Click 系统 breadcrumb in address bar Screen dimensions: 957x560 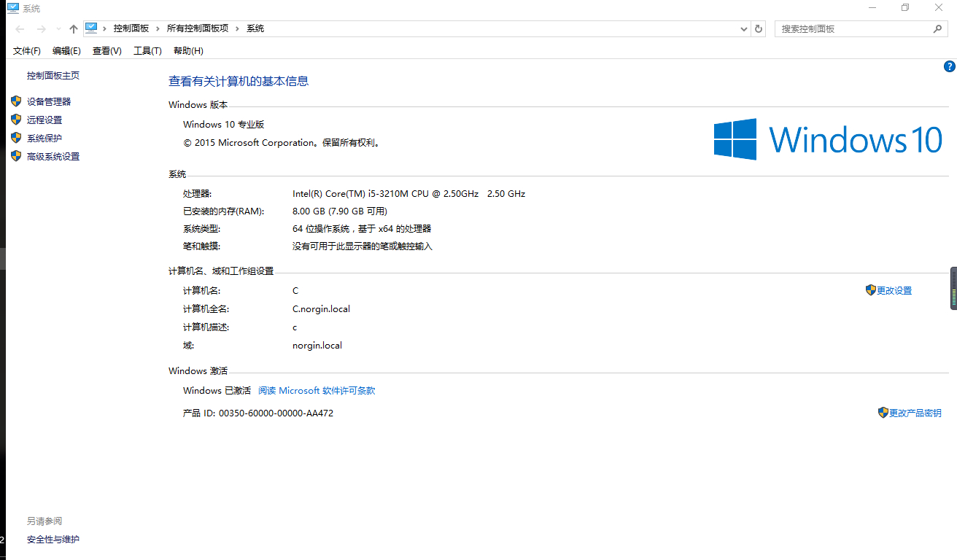[x=255, y=29]
